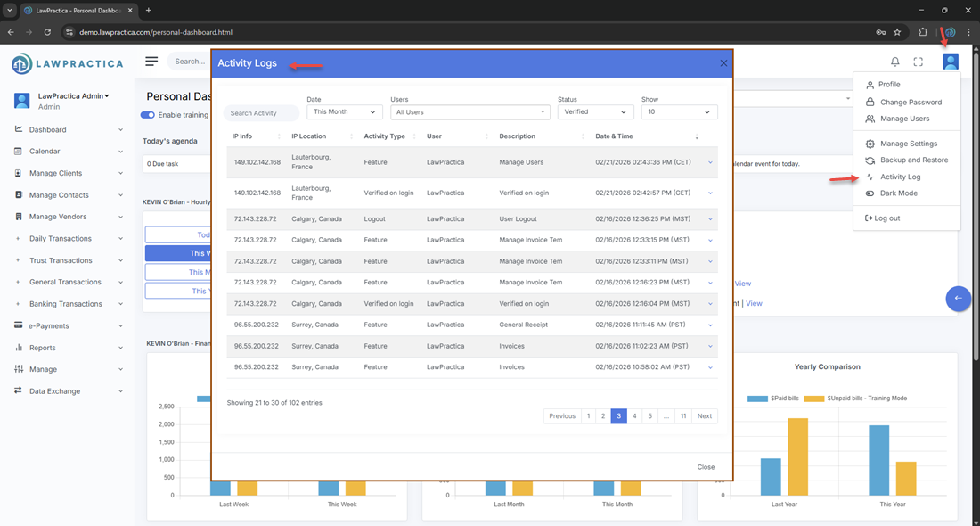The image size is (980, 526).
Task: Click the Search Activity input field
Action: (x=261, y=113)
